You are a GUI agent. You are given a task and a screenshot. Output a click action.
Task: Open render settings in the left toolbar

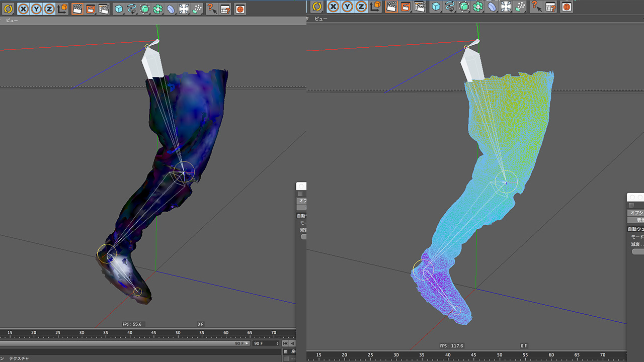[x=104, y=9]
